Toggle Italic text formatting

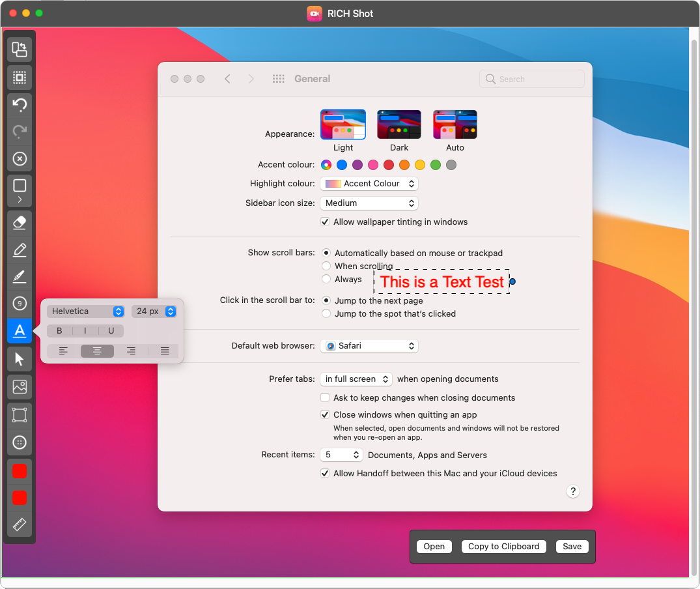pyautogui.click(x=85, y=331)
